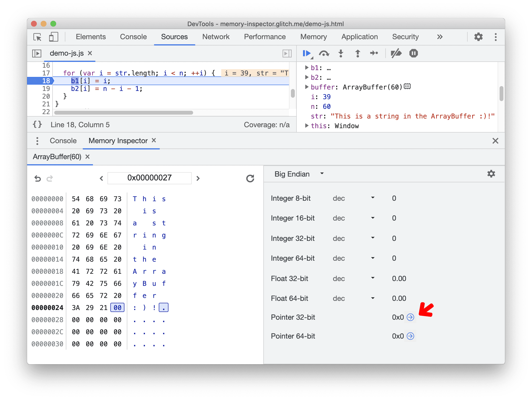Viewport: 532px width, 400px height.
Task: Click the Memory Inspector settings gear icon
Action: coord(491,174)
